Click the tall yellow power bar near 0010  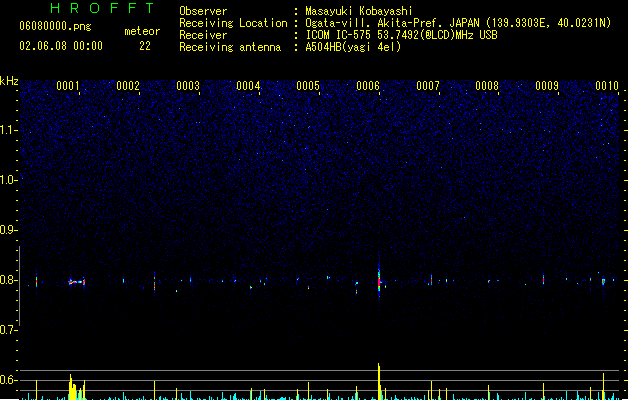pyautogui.click(x=603, y=387)
